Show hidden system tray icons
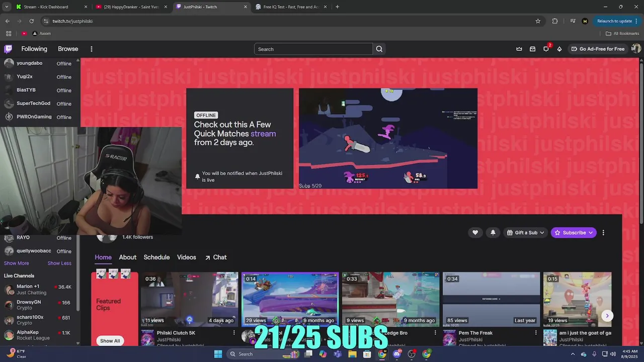Image resolution: width=644 pixels, height=362 pixels. 573,354
